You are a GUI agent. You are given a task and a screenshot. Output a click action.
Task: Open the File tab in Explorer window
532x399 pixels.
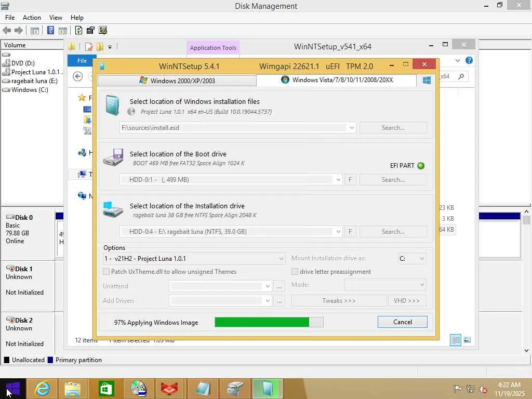[x=82, y=61]
